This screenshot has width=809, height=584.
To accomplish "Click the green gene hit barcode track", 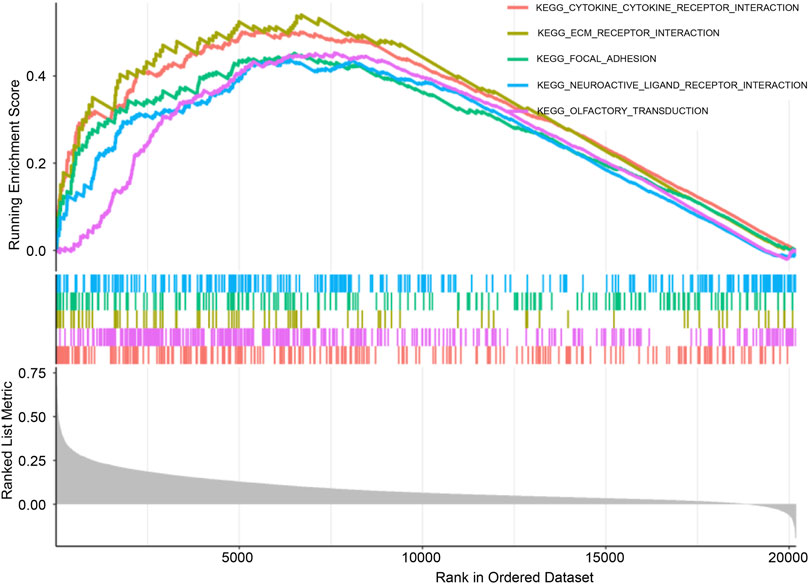I will coord(426,301).
